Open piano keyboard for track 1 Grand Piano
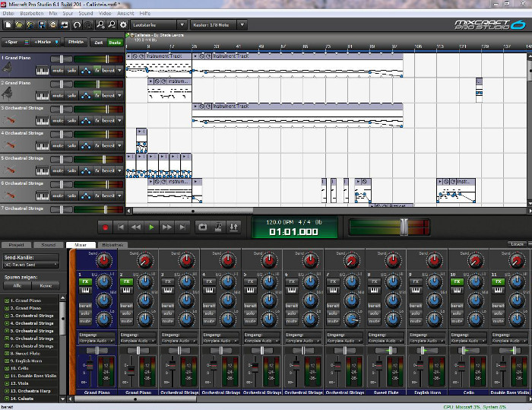 click(x=43, y=71)
